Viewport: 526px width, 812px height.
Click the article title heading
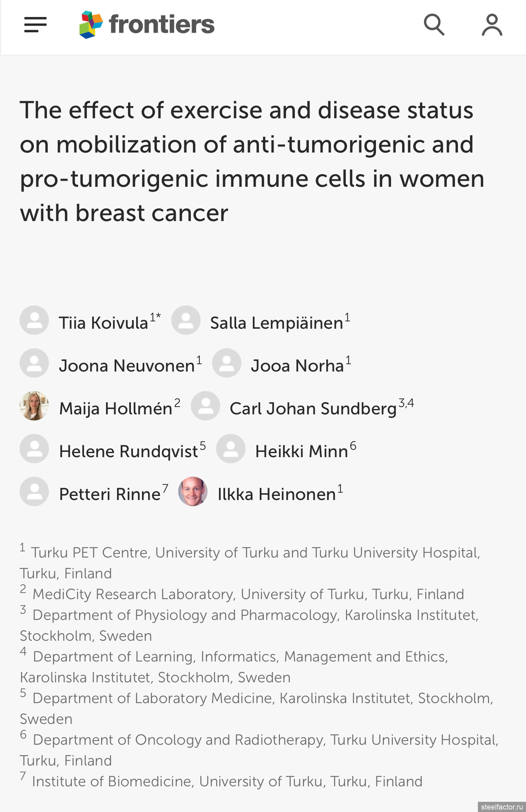pyautogui.click(x=252, y=162)
